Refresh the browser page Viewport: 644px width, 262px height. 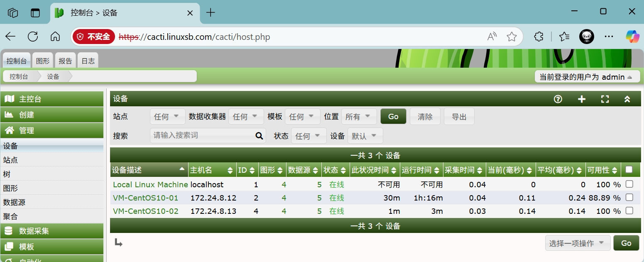tap(33, 37)
